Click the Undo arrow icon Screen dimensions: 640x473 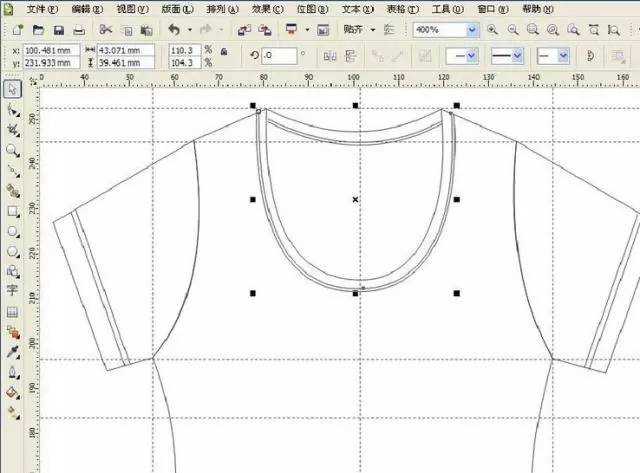click(175, 30)
